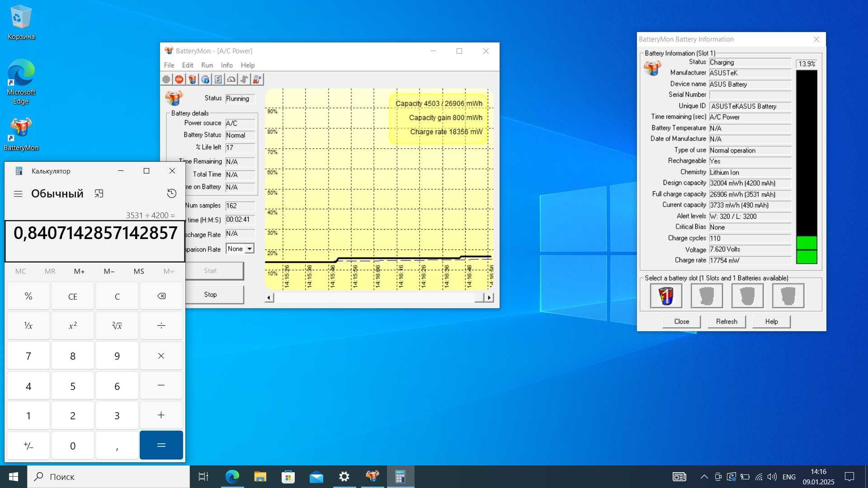Image resolution: width=868 pixels, height=488 pixels.
Task: Click the gauge meter toolbar icon in BatteryMon
Action: click(231, 80)
